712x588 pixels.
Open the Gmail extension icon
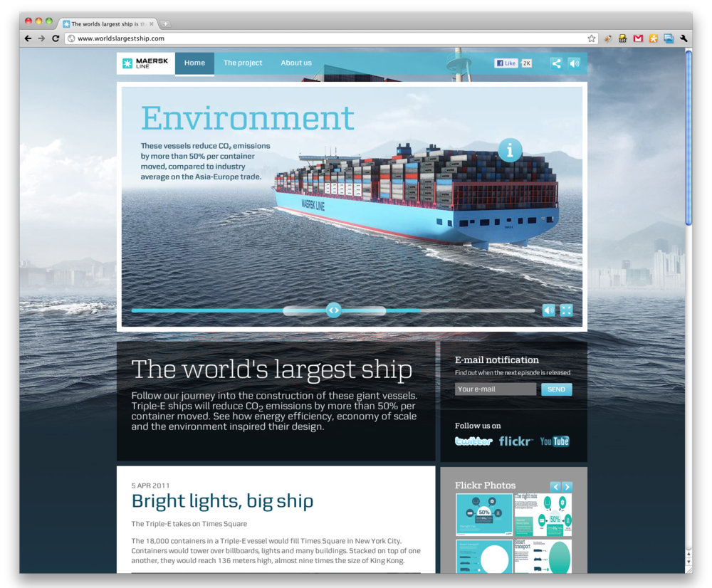(x=638, y=38)
